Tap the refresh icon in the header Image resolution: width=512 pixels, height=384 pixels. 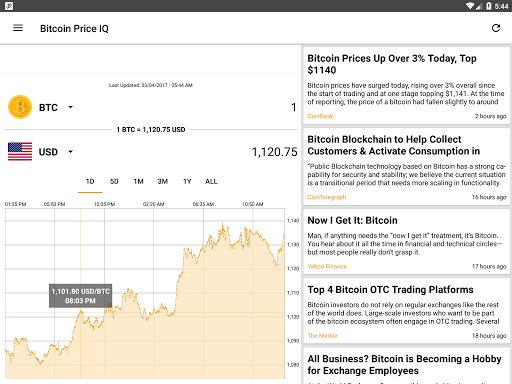[x=496, y=28]
